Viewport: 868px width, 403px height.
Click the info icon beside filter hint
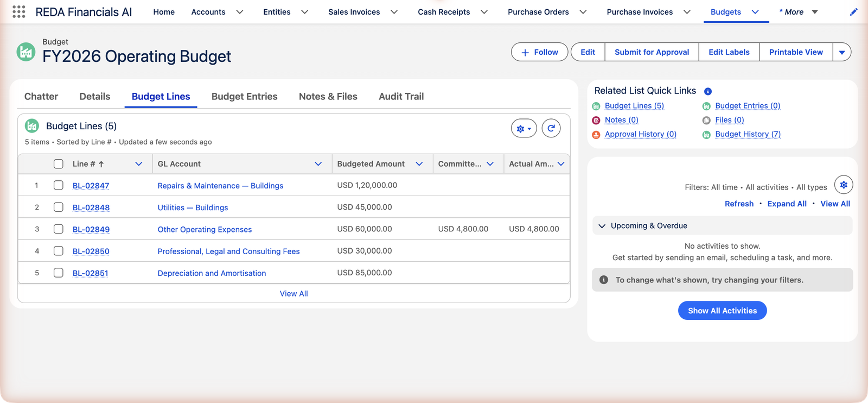[x=603, y=280]
